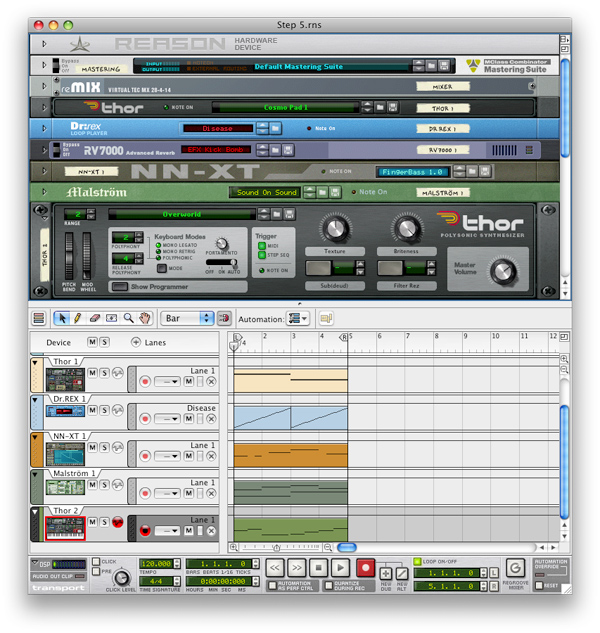Delete Lane 1 of NN-XT 1
The height and width of the screenshot is (633, 600).
pyautogui.click(x=211, y=456)
